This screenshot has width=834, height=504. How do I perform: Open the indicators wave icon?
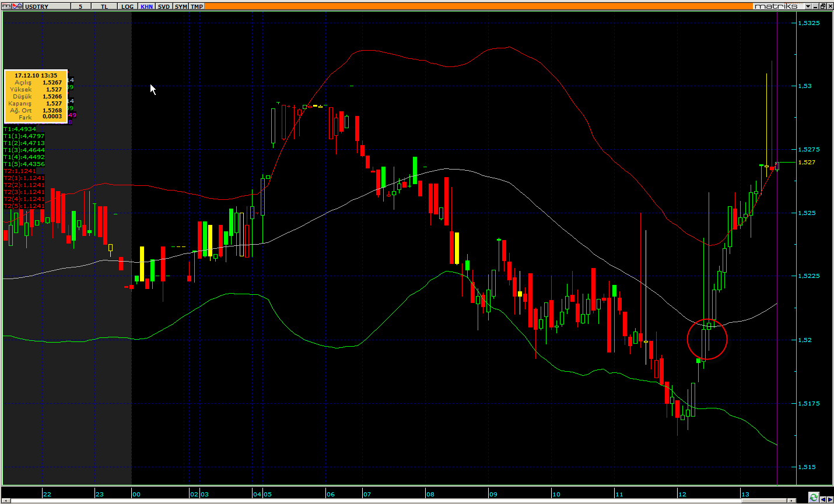17,6
